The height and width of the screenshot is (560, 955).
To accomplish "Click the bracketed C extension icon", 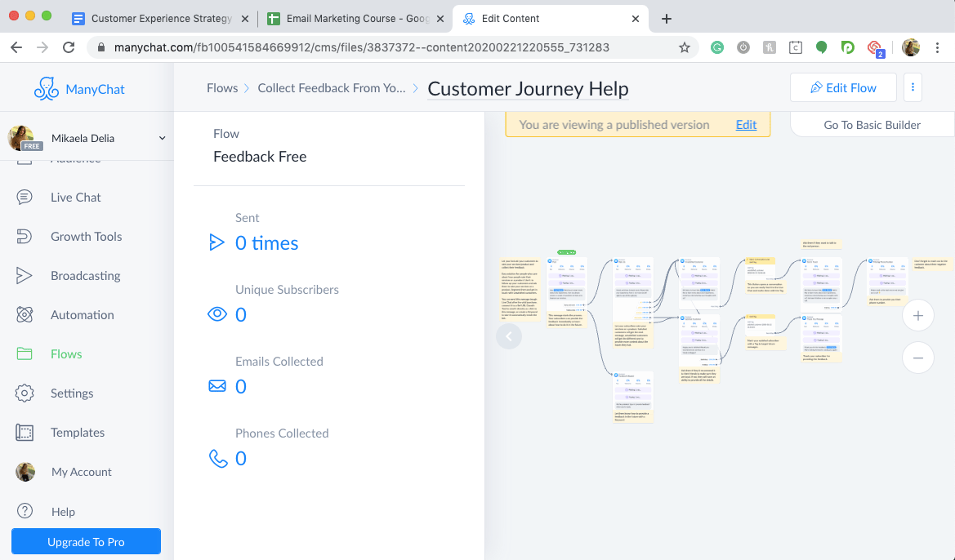I will [x=796, y=47].
